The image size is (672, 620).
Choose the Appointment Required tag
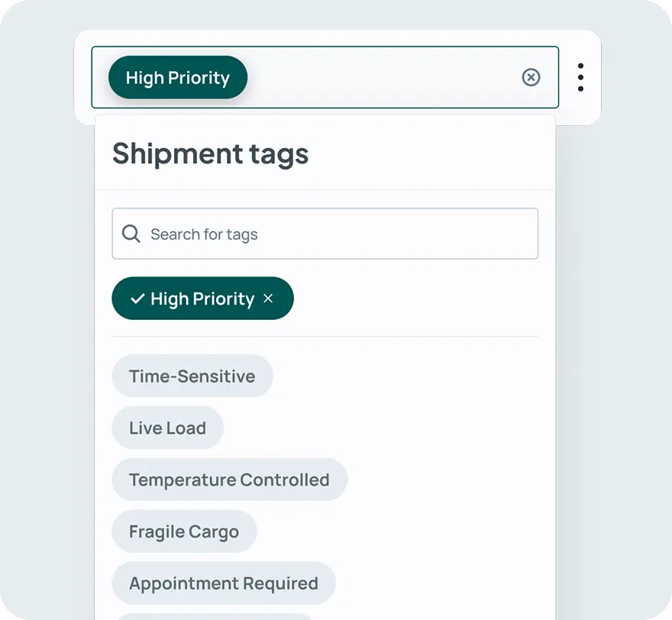[x=223, y=583]
